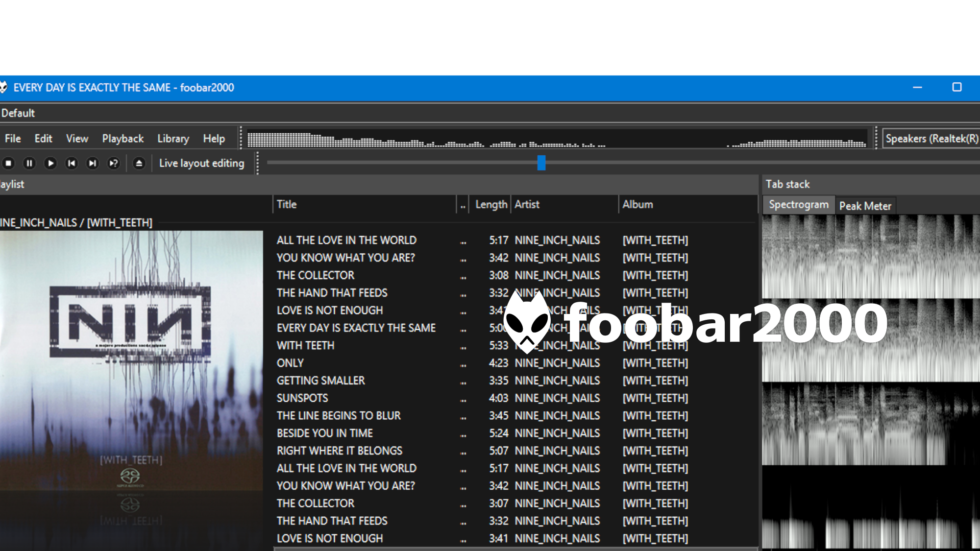The height and width of the screenshot is (551, 980).
Task: Select first YOU KNOW WHAT YOU ARE? track
Action: pyautogui.click(x=515, y=258)
